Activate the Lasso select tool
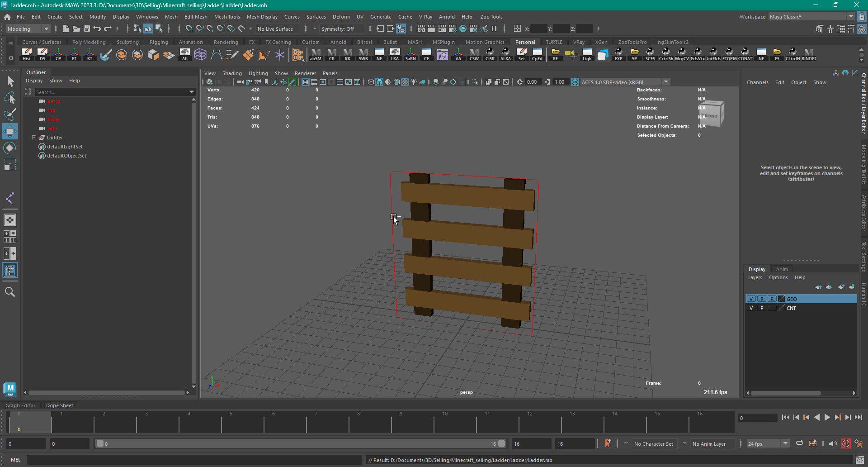The width and height of the screenshot is (868, 467). point(10,98)
